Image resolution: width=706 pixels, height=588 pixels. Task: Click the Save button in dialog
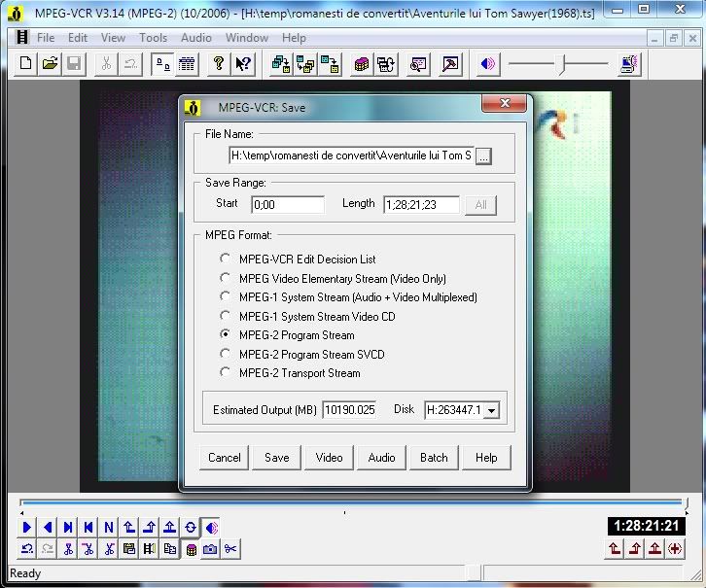[x=277, y=458]
